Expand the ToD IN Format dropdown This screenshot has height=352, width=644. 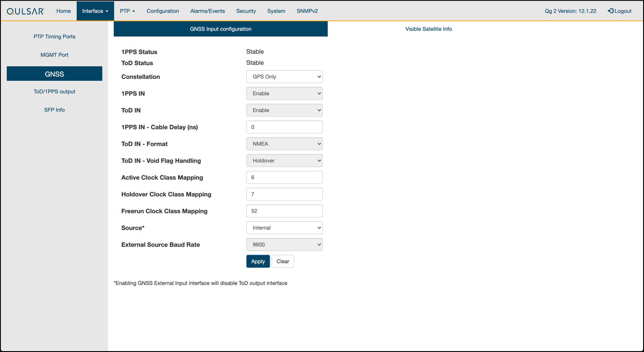[x=284, y=144]
